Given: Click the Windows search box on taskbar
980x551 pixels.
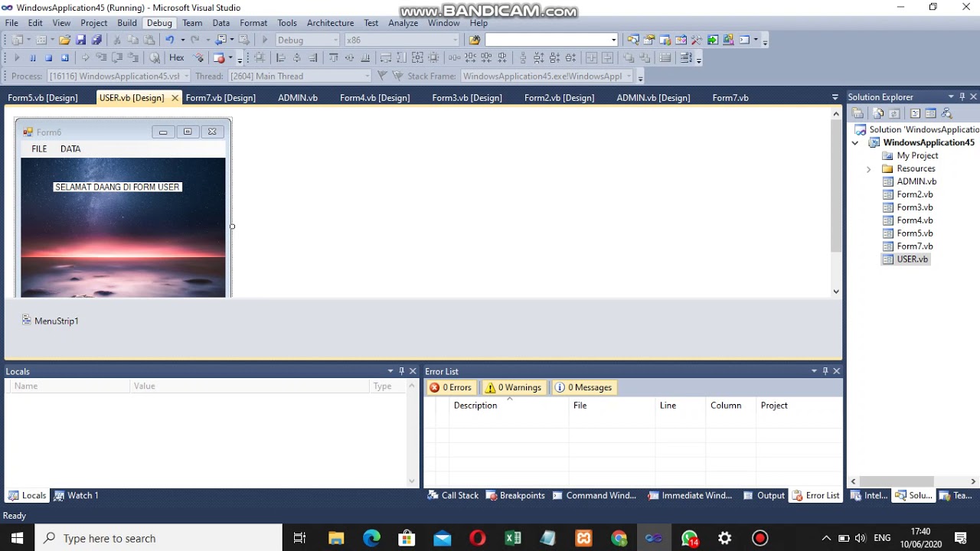Looking at the screenshot, I should (158, 538).
